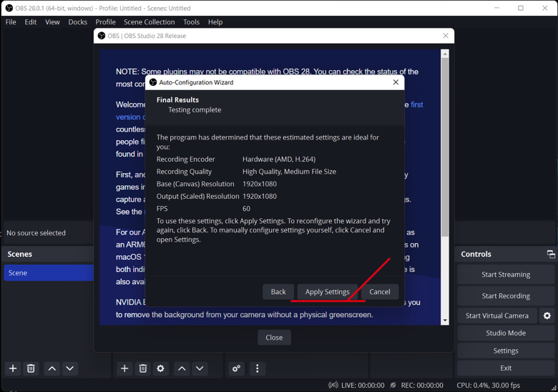Screen dimensions: 558x392
Task: Click Exit in the Controls dock
Action: tap(506, 368)
